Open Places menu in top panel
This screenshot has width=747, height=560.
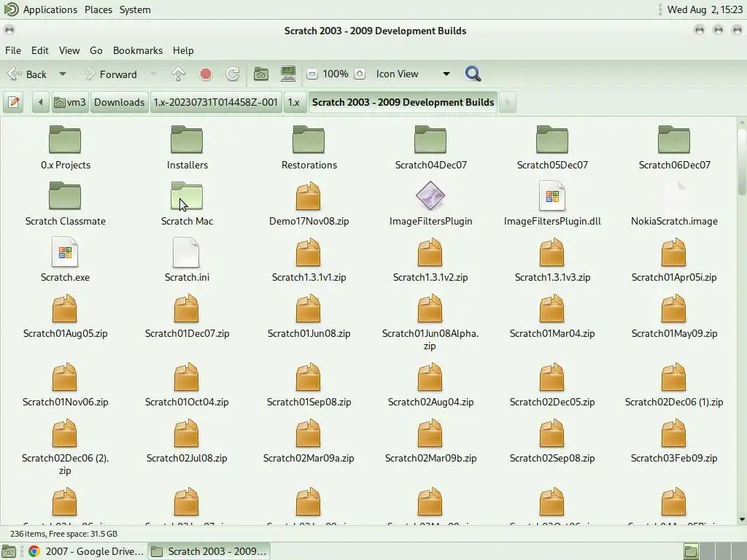pyautogui.click(x=98, y=9)
